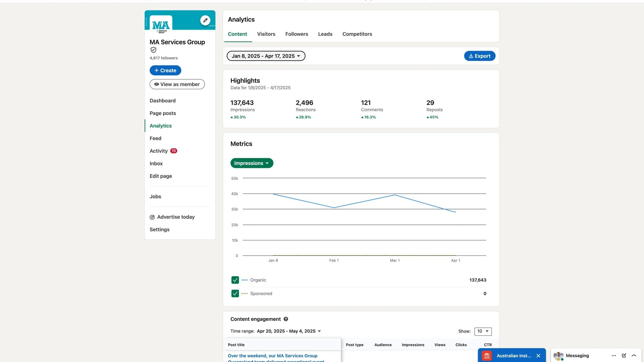Open the Jan 8 - Apr 17 date dropdown
The height and width of the screenshot is (362, 644).
[266, 56]
